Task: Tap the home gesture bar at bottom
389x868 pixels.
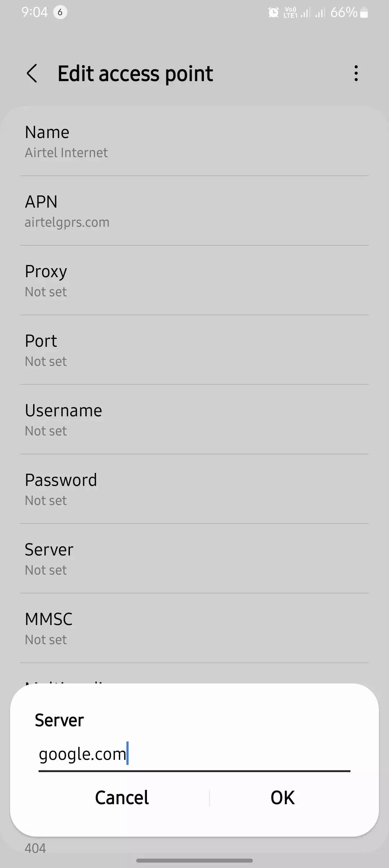Action: [194, 860]
